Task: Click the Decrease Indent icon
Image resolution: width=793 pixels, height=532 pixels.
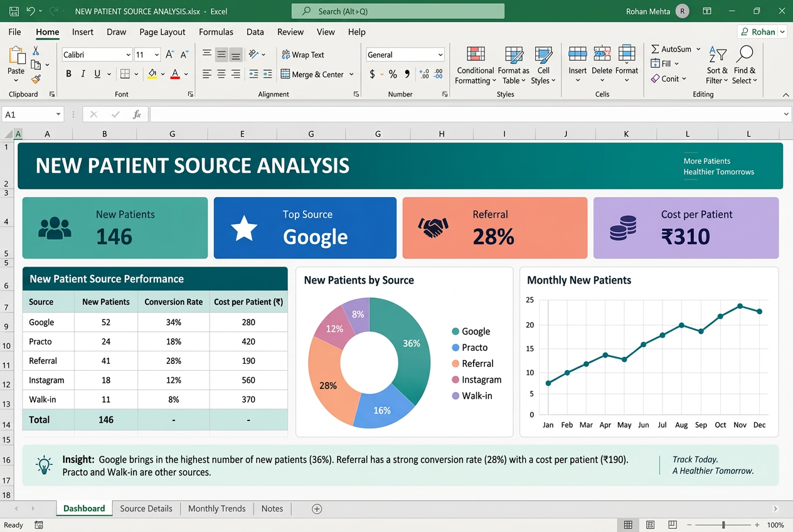Action: (253, 74)
